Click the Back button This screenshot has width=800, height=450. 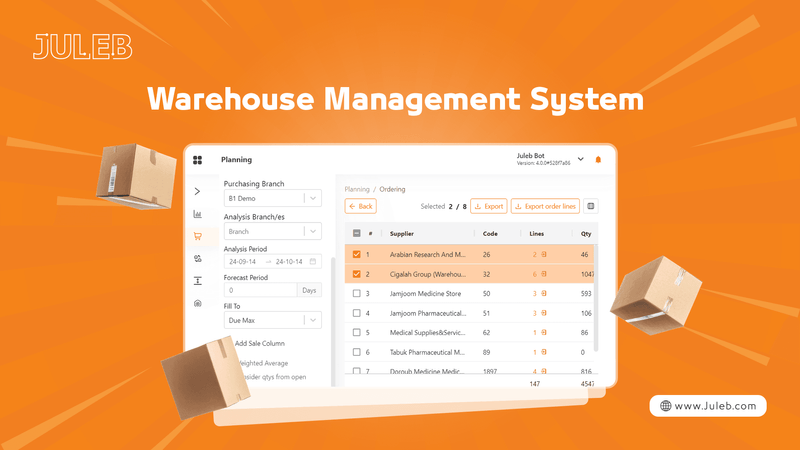360,206
